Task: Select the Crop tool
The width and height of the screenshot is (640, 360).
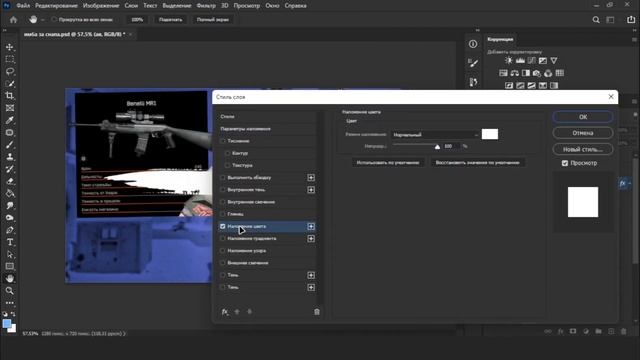Action: (10, 96)
